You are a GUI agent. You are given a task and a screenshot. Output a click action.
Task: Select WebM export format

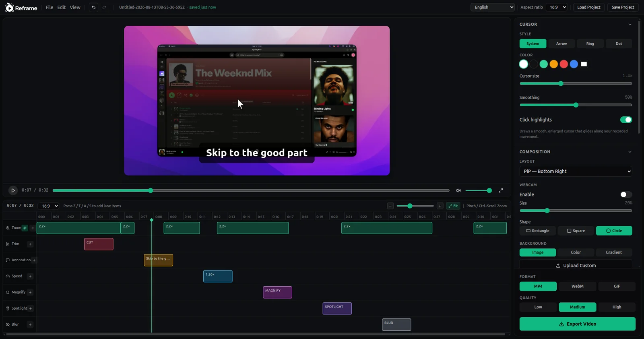click(577, 286)
